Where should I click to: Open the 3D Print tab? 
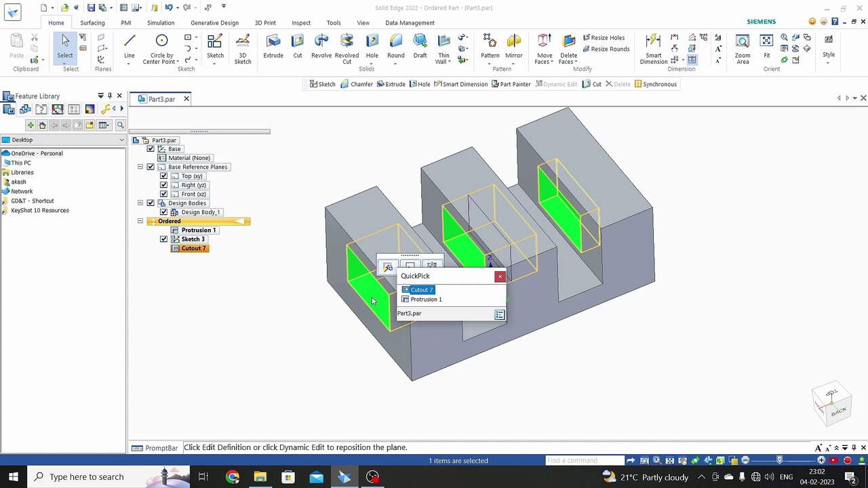[265, 22]
